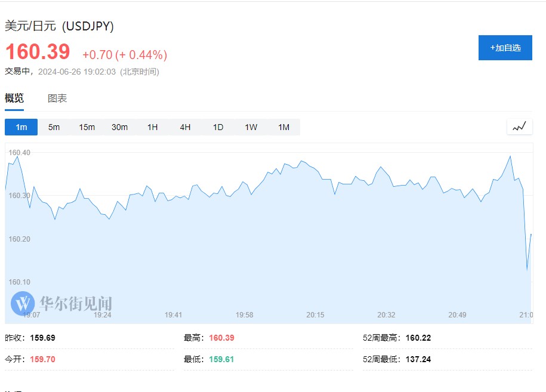This screenshot has width=546, height=392.
Task: Switch to the 概览 tab
Action: (x=14, y=98)
